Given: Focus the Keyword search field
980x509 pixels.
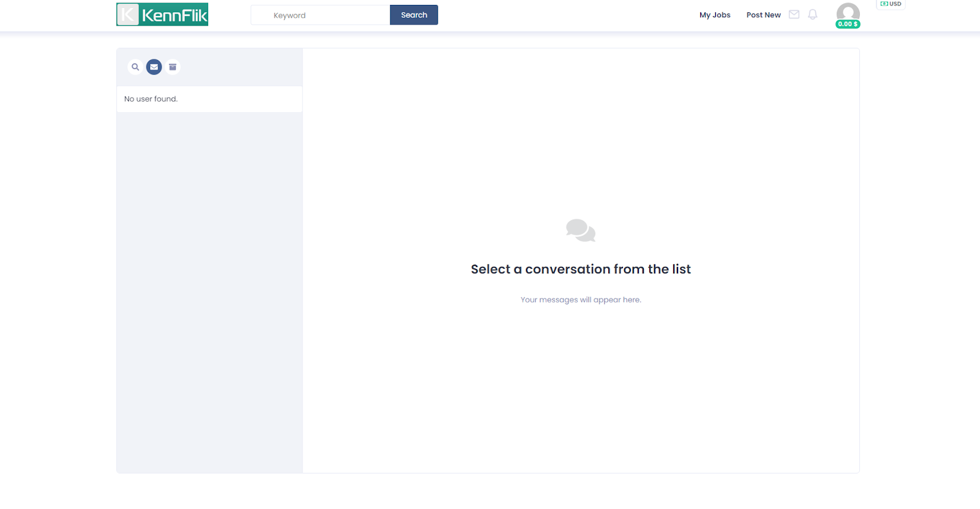Looking at the screenshot, I should (x=320, y=15).
